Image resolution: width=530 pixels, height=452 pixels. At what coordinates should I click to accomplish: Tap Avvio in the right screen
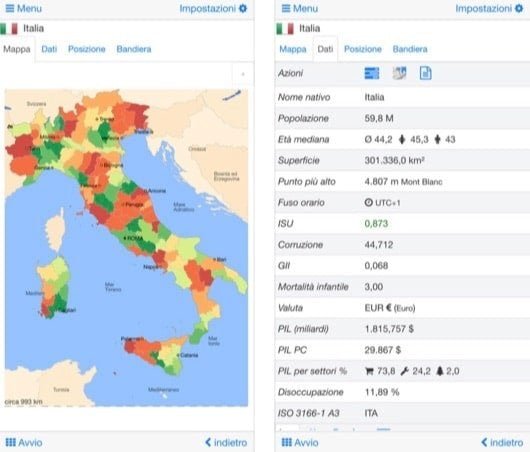click(300, 442)
